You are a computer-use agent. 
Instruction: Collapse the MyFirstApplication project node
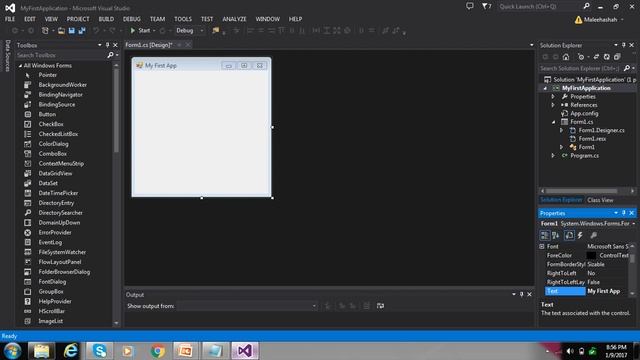click(x=545, y=88)
